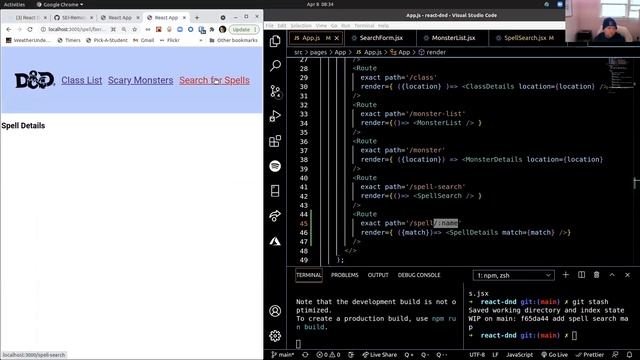This screenshot has height=360, width=640.
Task: Open the Azure icon in activity bar
Action: [275, 241]
